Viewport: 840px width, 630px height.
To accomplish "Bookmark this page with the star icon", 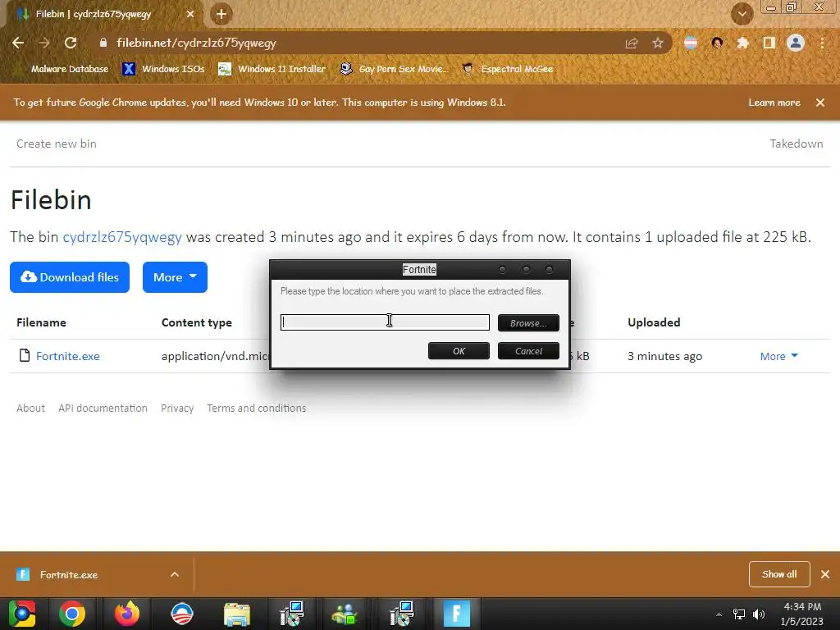I will pyautogui.click(x=658, y=43).
